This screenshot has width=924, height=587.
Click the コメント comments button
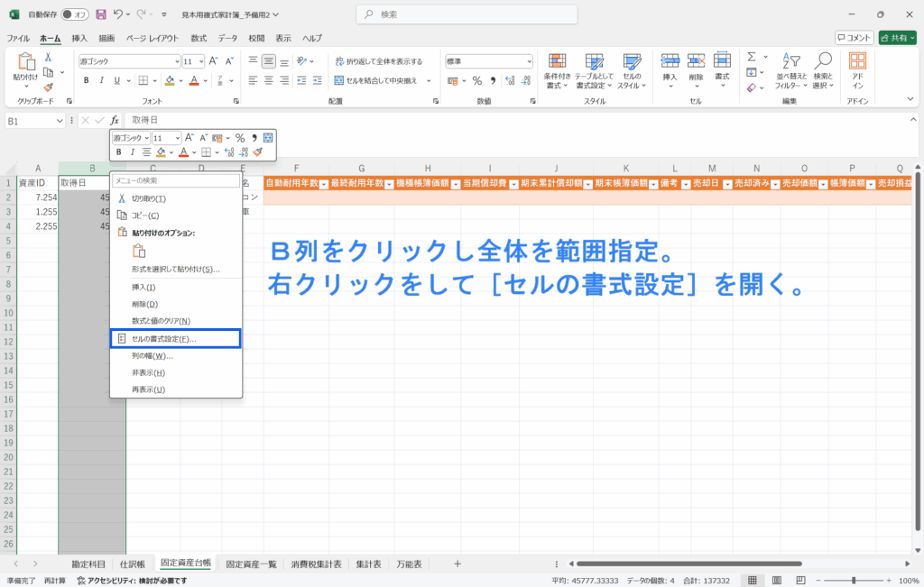854,38
